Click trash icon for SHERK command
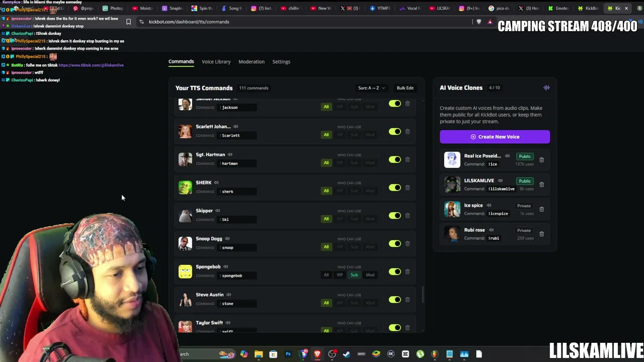The image size is (644, 362). pyautogui.click(x=408, y=188)
